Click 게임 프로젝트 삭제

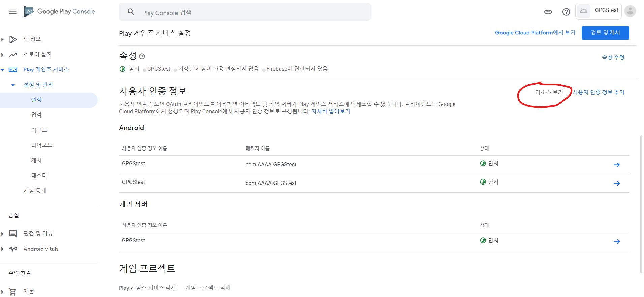pyautogui.click(x=208, y=288)
